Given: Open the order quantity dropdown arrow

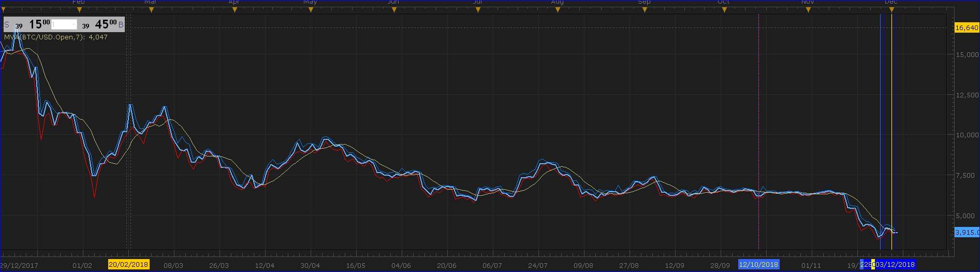Looking at the screenshot, I should (74, 25).
